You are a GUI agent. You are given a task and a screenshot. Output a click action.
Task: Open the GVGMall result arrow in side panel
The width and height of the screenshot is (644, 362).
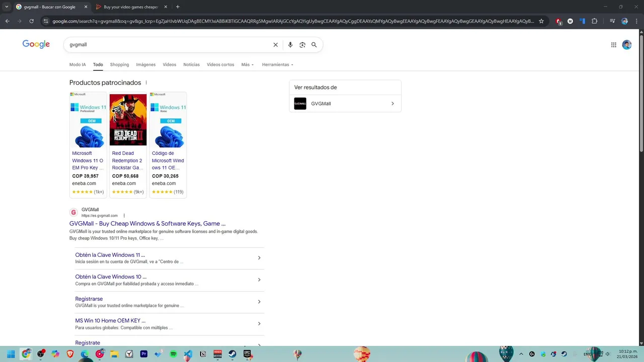pos(392,104)
